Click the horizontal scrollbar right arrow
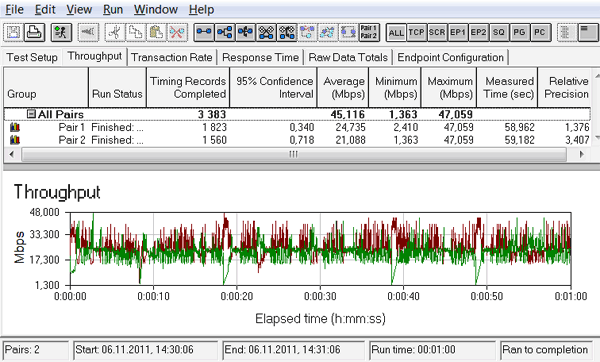This screenshot has height=362, width=600. coord(582,154)
